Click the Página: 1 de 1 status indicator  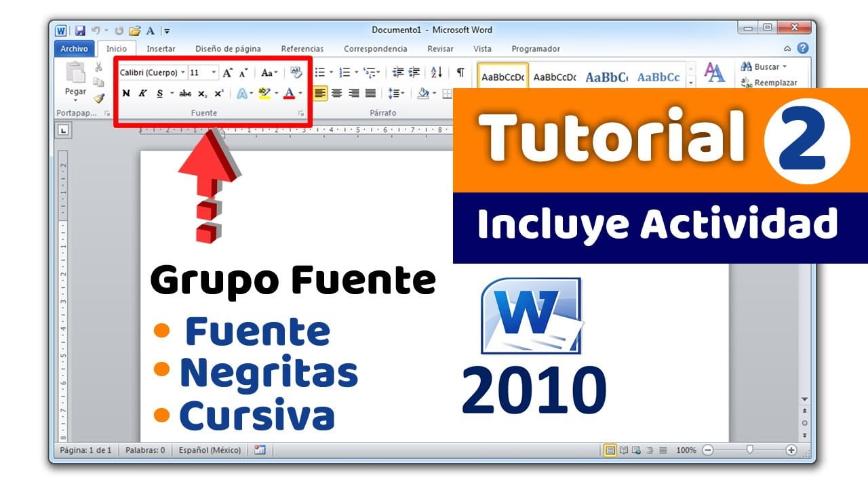coord(85,450)
